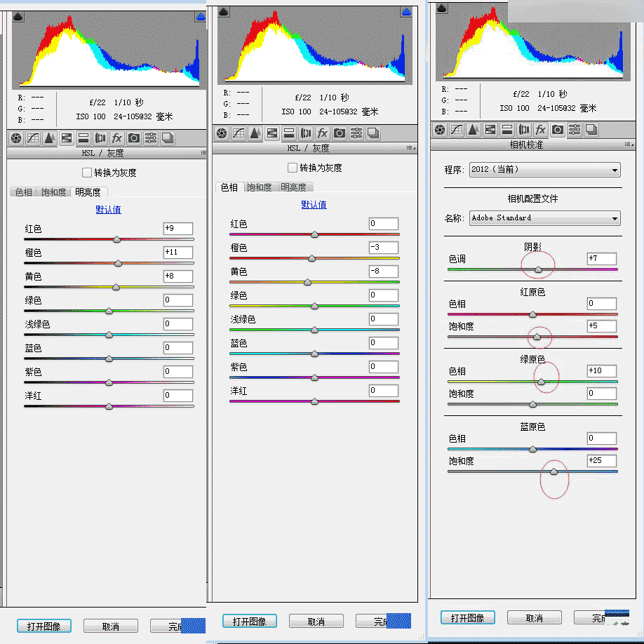Open the 程序 2012 (当前) dropdown

pos(544,170)
